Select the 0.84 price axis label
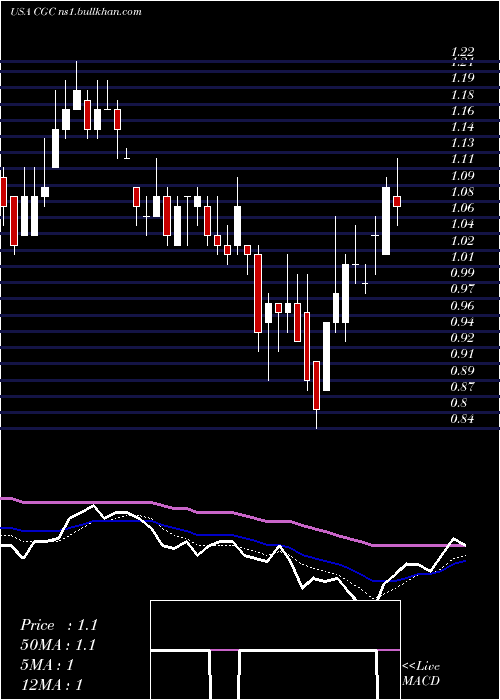 (462, 419)
